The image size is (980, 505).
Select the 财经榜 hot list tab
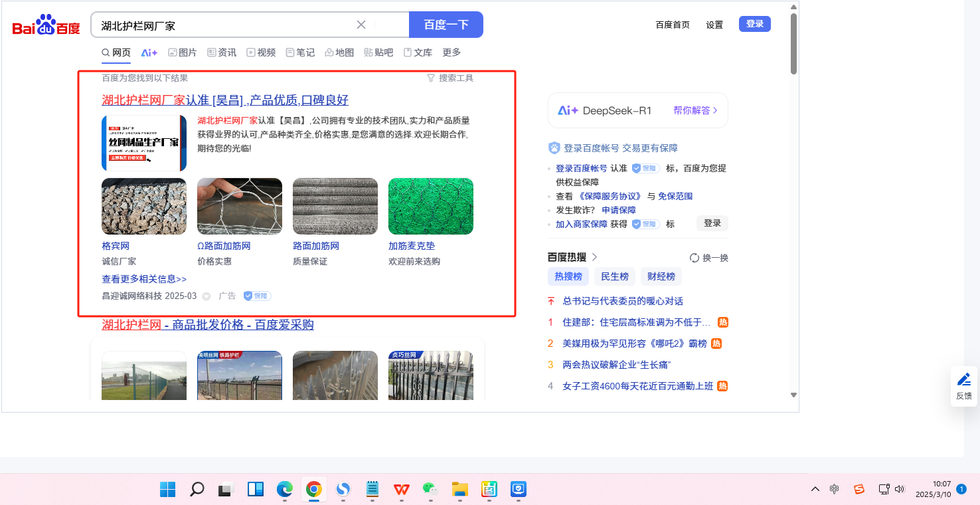click(661, 276)
